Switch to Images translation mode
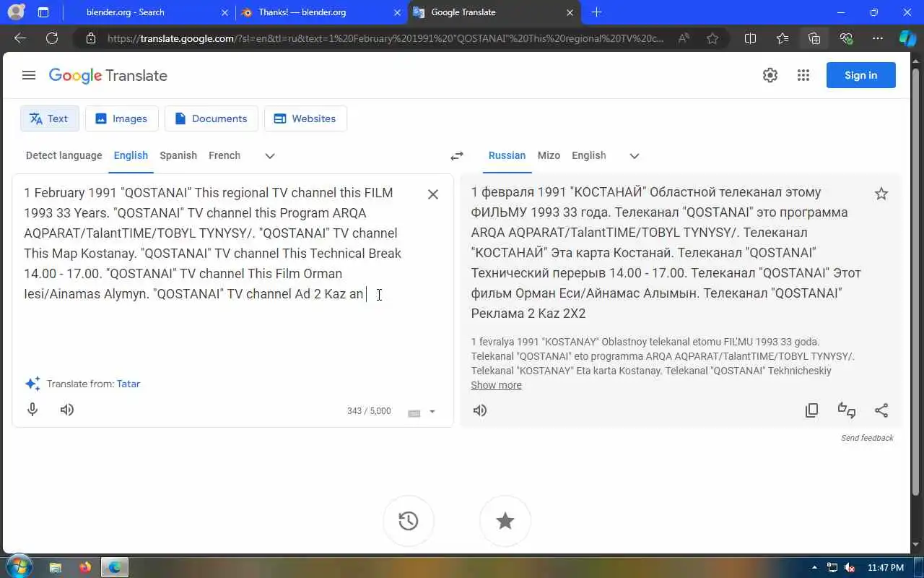 pyautogui.click(x=121, y=118)
